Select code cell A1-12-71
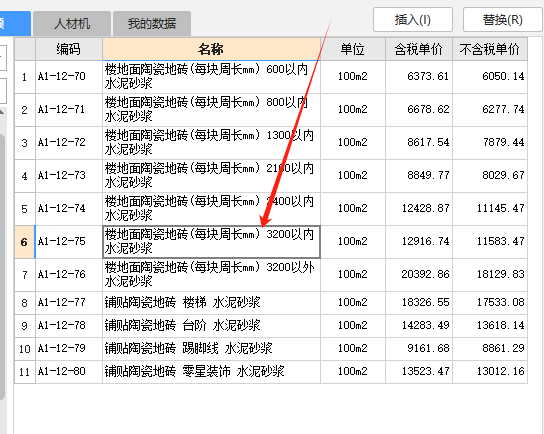 (69, 110)
